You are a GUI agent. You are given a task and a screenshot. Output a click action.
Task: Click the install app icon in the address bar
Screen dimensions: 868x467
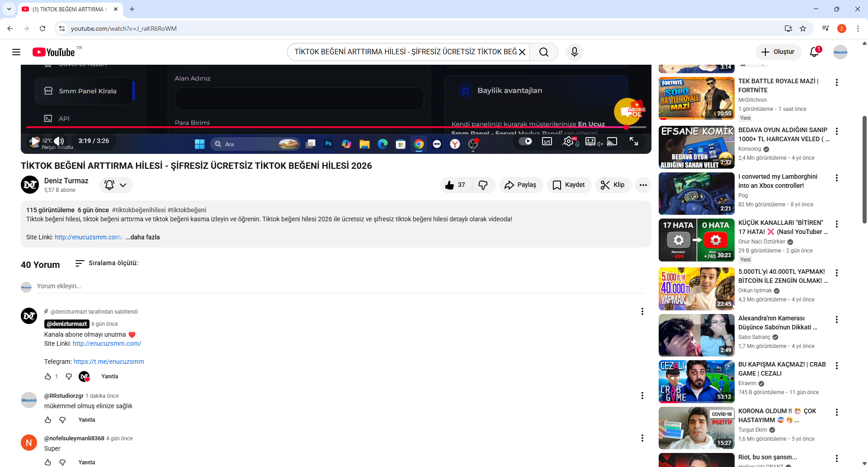(788, 29)
